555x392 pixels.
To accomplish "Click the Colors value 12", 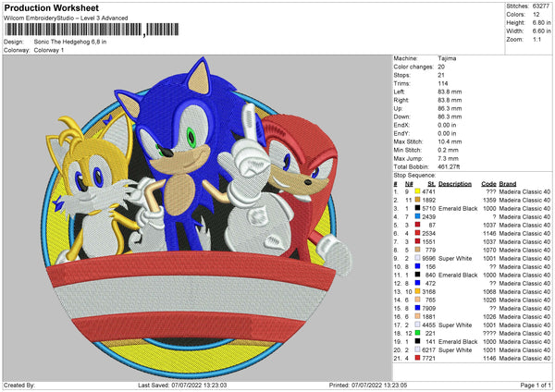I will pos(536,15).
